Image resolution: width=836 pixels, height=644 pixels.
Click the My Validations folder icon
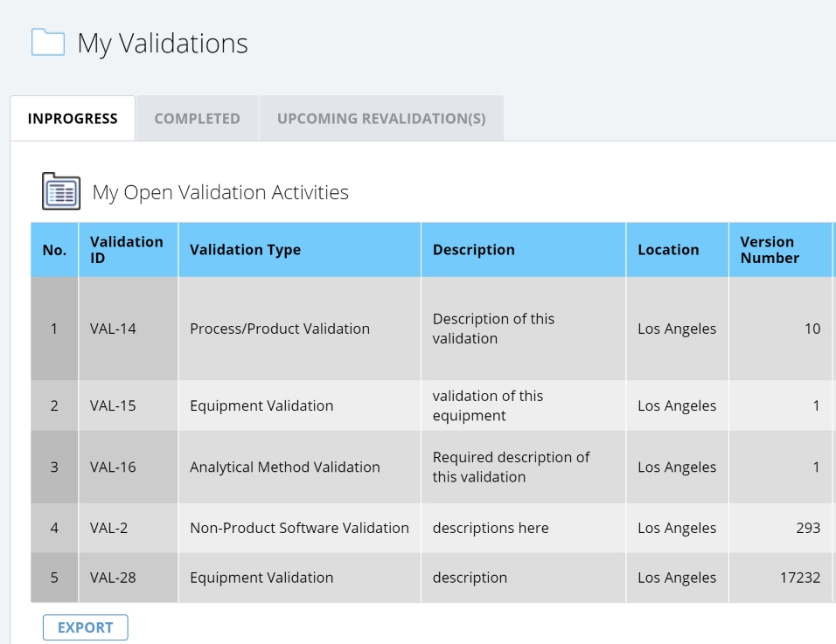coord(48,42)
